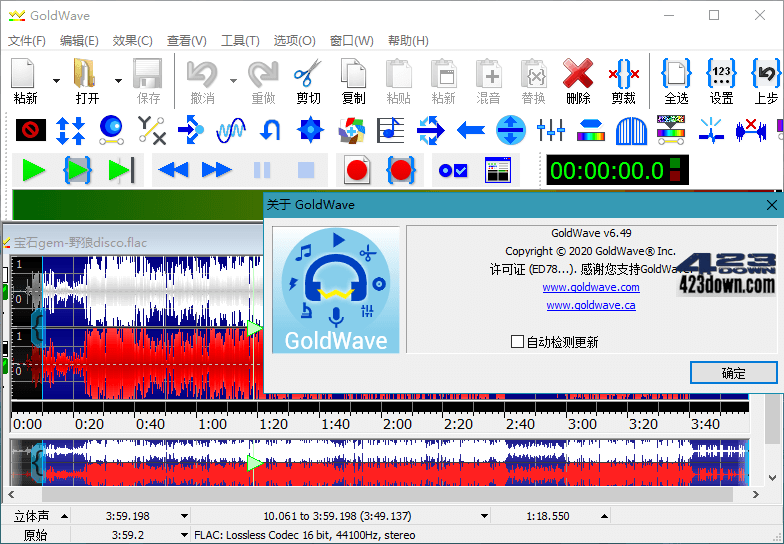Click the echo sine wave effect icon

point(230,130)
